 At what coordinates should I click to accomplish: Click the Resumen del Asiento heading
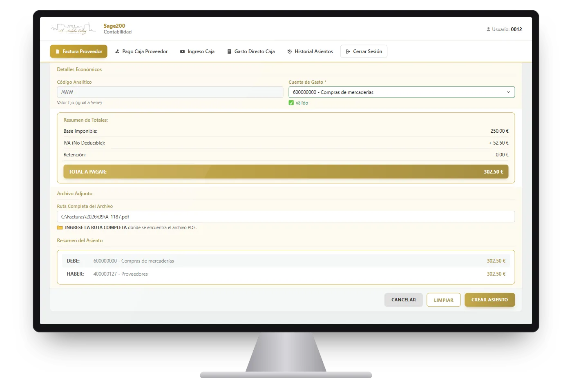[80, 241]
